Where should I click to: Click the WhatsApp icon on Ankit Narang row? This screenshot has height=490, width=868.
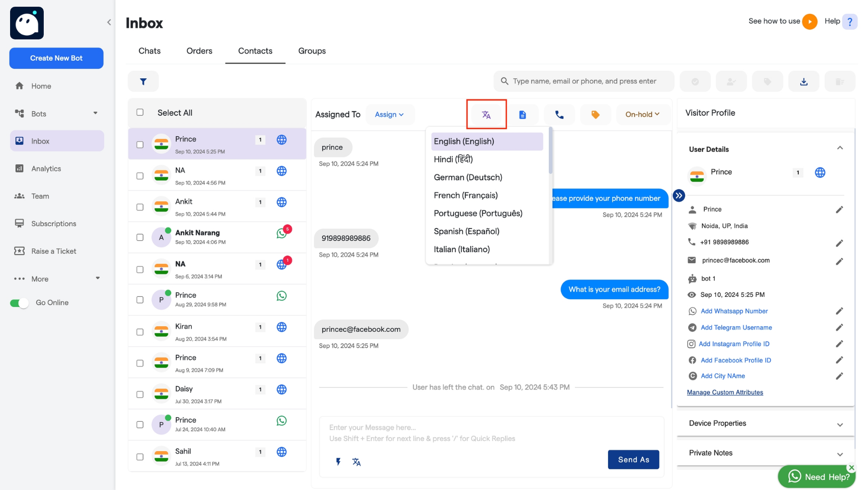click(282, 233)
